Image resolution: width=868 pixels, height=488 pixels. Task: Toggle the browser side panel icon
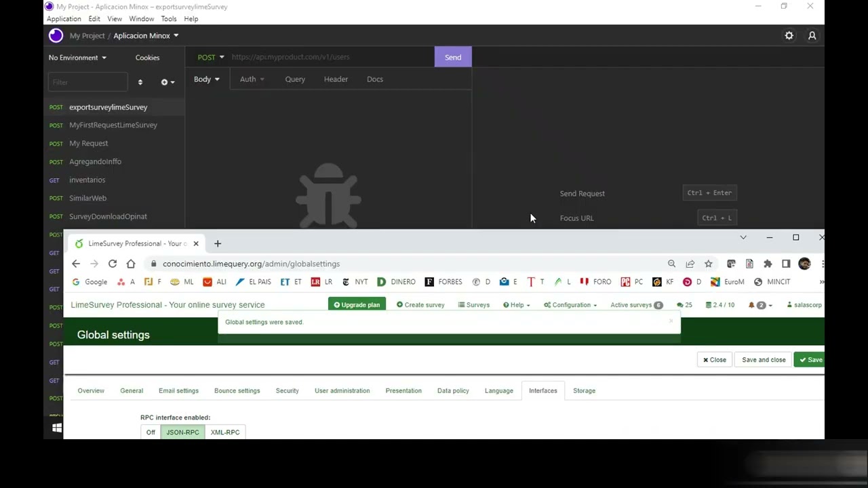pyautogui.click(x=786, y=264)
